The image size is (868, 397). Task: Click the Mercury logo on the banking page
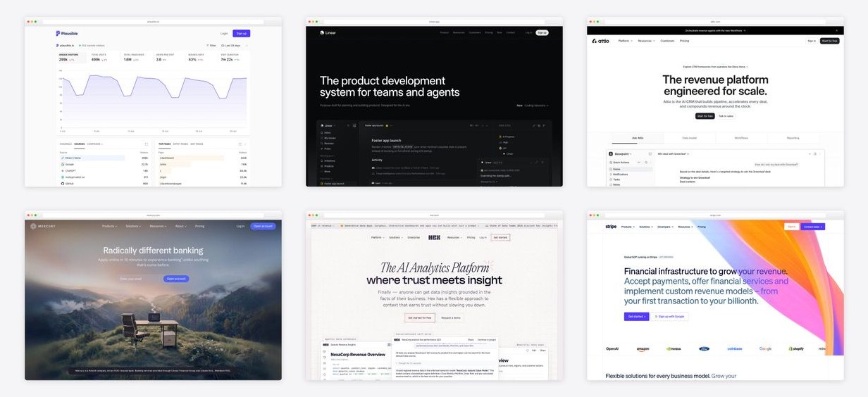[42, 226]
